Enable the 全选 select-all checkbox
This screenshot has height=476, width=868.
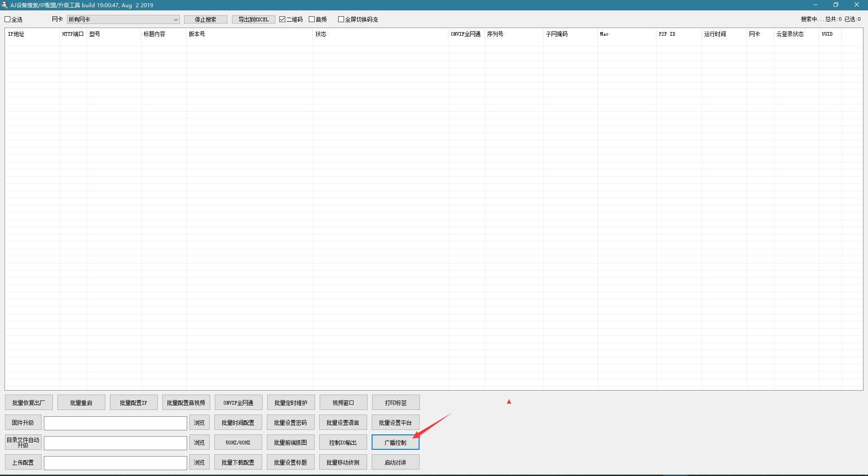8,19
